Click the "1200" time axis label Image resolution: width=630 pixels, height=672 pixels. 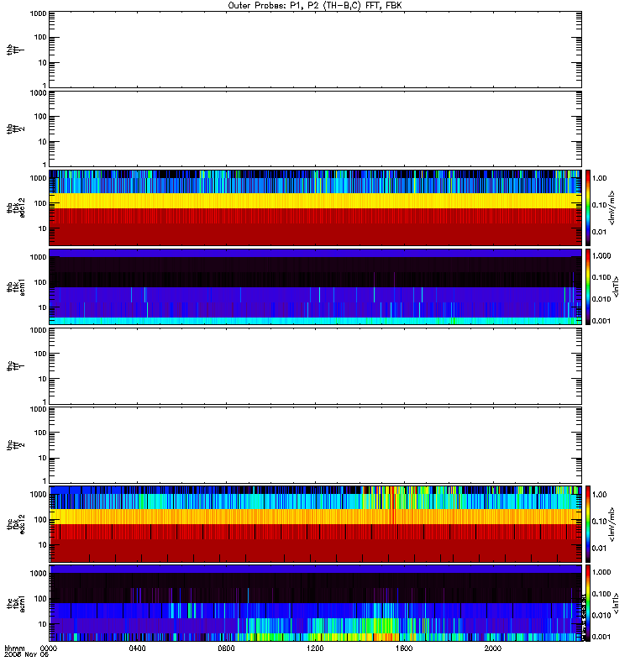tap(315, 648)
